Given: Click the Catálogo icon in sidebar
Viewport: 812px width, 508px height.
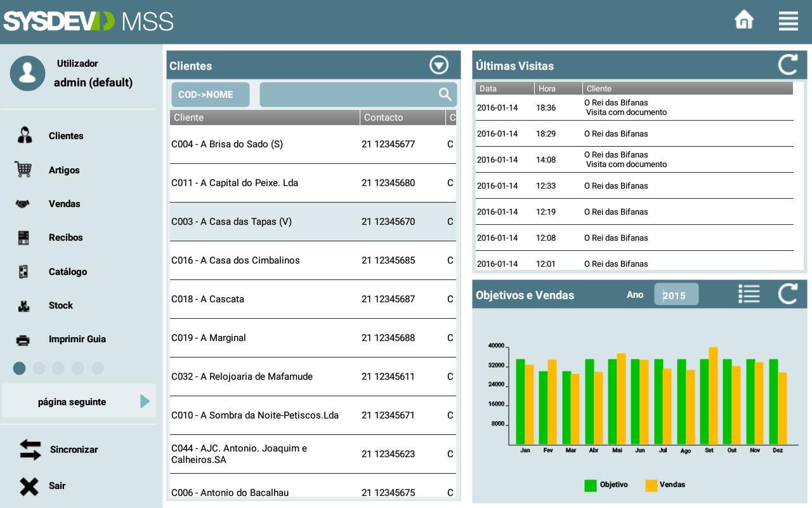Looking at the screenshot, I should coord(23,272).
